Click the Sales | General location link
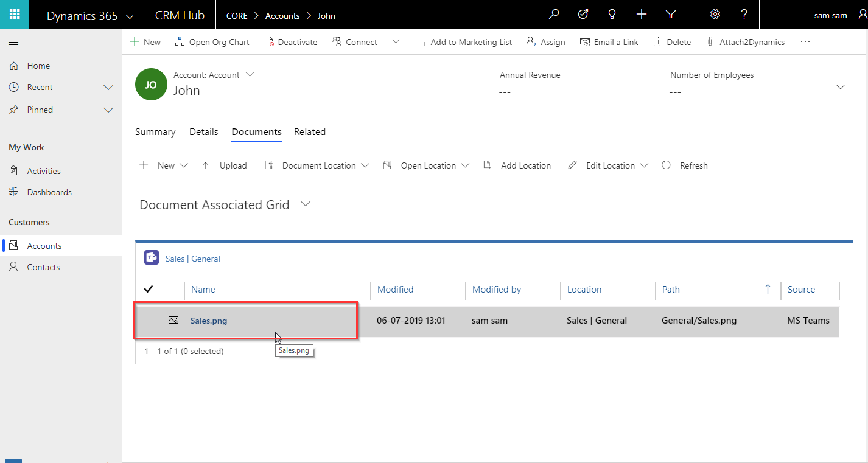The image size is (868, 463). pos(193,259)
